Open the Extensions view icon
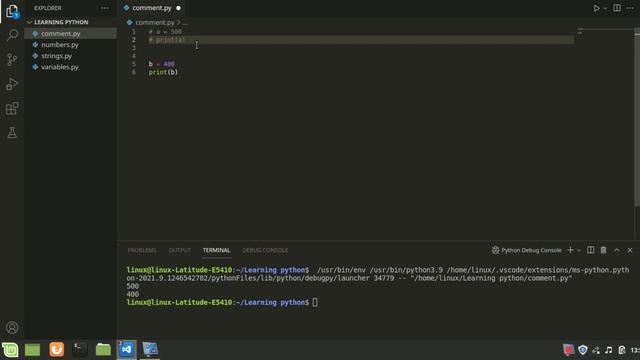The height and width of the screenshot is (360, 640). pos(12,109)
